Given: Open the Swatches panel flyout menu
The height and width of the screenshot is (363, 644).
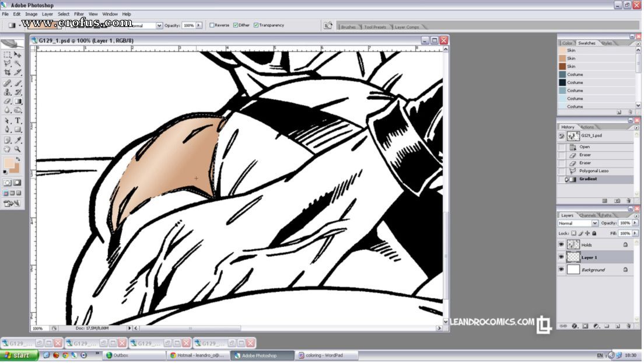Looking at the screenshot, I should point(638,44).
